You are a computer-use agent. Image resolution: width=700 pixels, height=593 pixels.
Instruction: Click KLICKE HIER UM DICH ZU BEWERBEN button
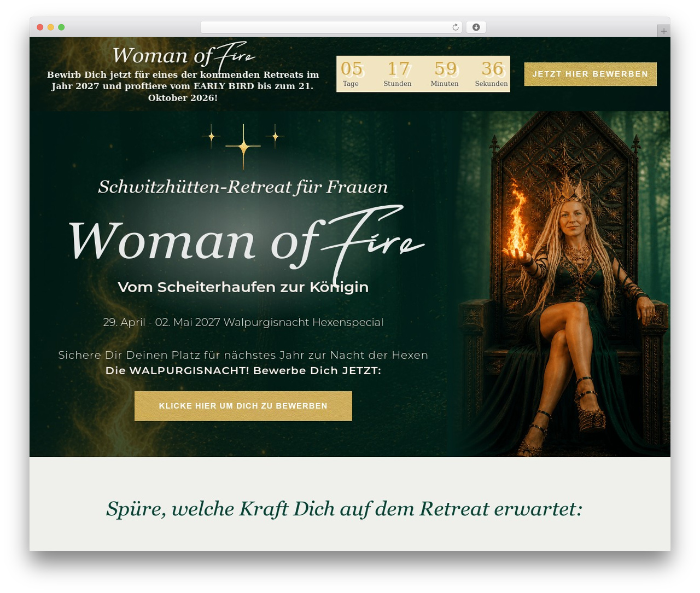(243, 406)
